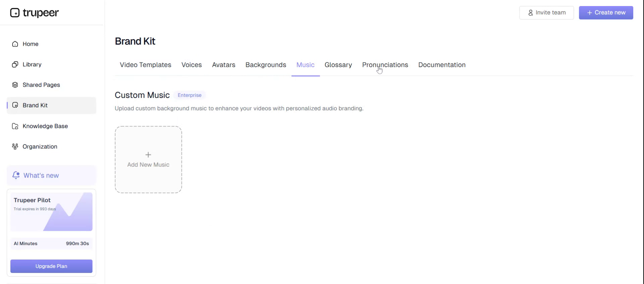Go to Home in sidebar

tap(51, 44)
